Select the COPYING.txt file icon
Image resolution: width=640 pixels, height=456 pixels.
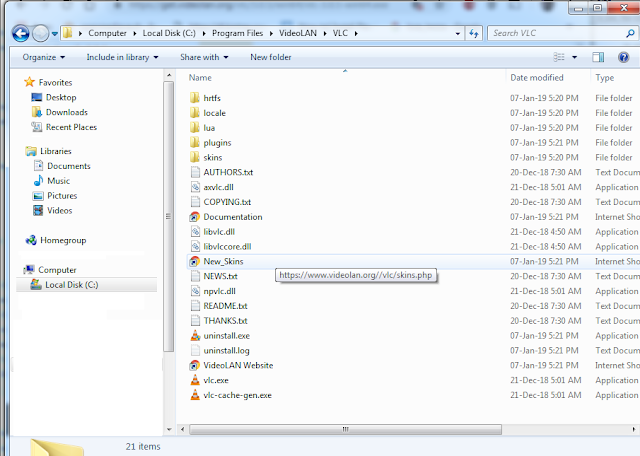click(x=195, y=202)
